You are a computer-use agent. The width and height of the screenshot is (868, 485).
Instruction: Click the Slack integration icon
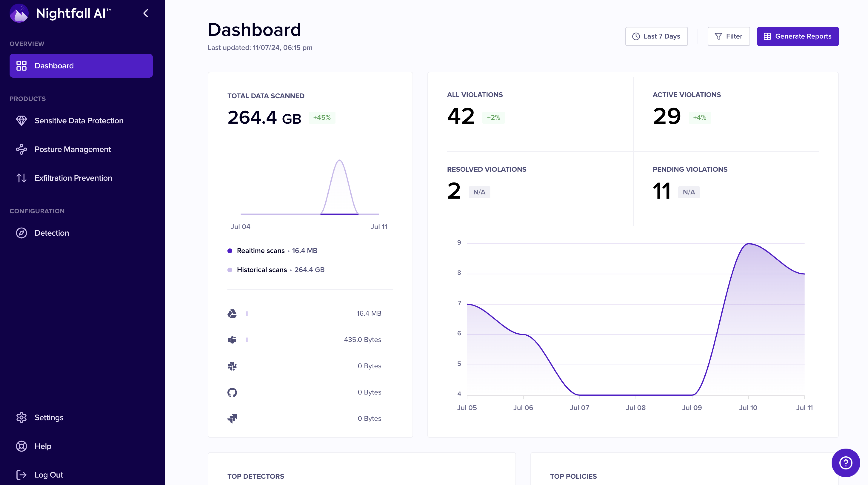coord(232,366)
